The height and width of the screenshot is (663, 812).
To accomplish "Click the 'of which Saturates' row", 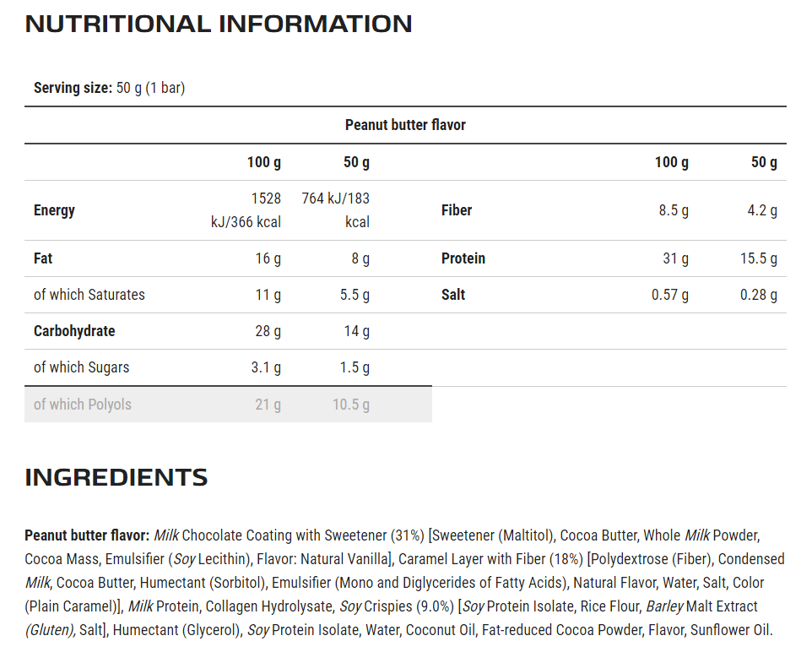I will tap(228, 295).
